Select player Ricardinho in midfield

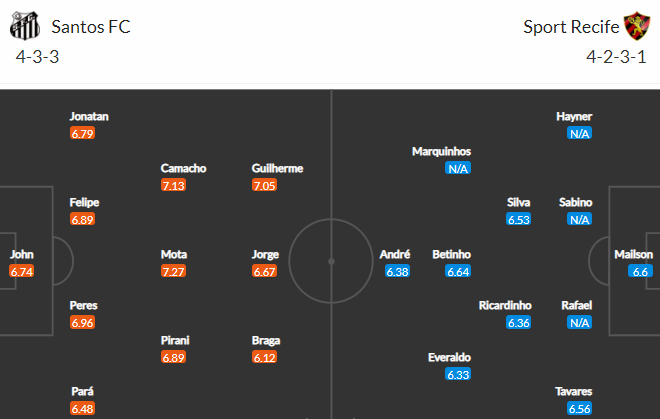point(505,305)
